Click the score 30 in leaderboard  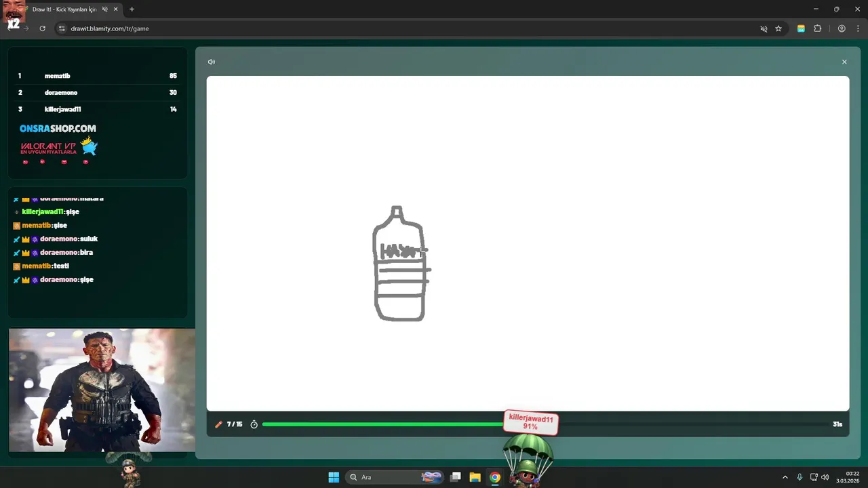click(x=173, y=92)
